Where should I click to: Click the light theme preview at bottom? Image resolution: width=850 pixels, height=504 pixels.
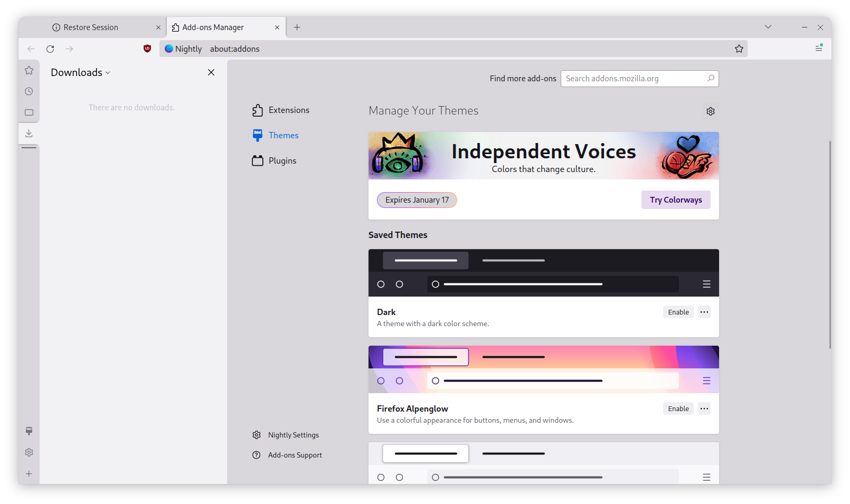[x=544, y=463]
